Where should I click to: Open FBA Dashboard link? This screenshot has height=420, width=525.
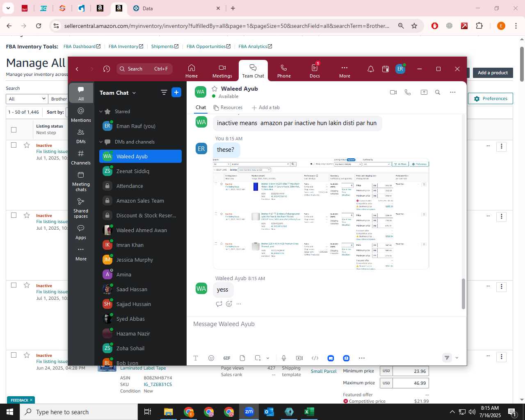coord(82,46)
